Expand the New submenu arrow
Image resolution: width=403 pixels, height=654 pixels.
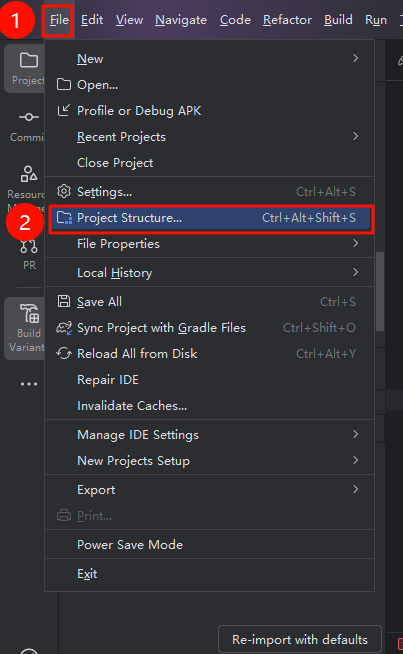click(355, 58)
